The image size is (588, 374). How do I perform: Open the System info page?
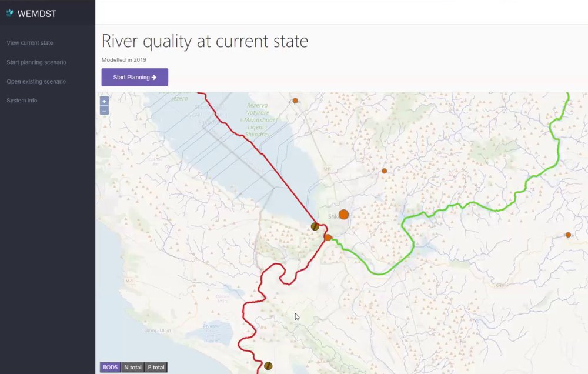pos(22,101)
